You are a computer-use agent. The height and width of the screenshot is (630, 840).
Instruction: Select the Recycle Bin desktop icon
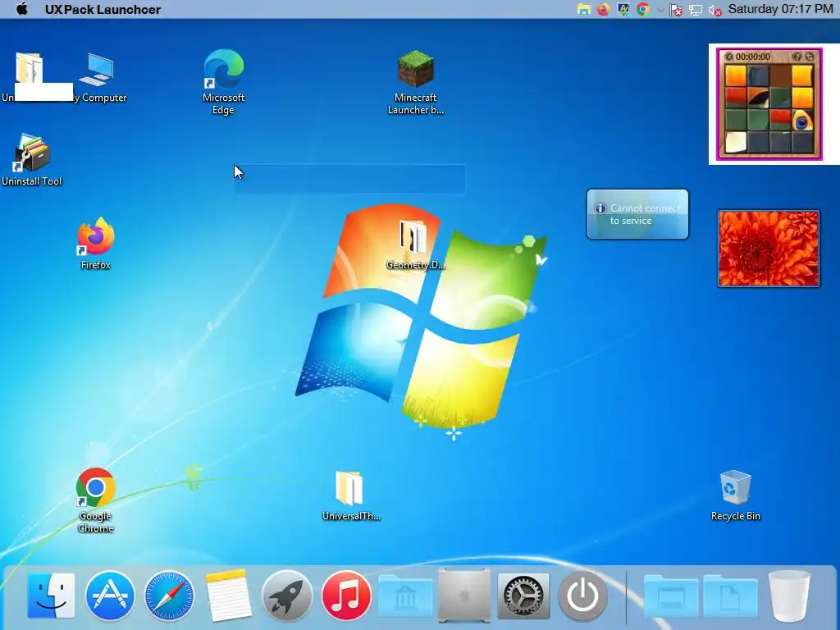[736, 495]
